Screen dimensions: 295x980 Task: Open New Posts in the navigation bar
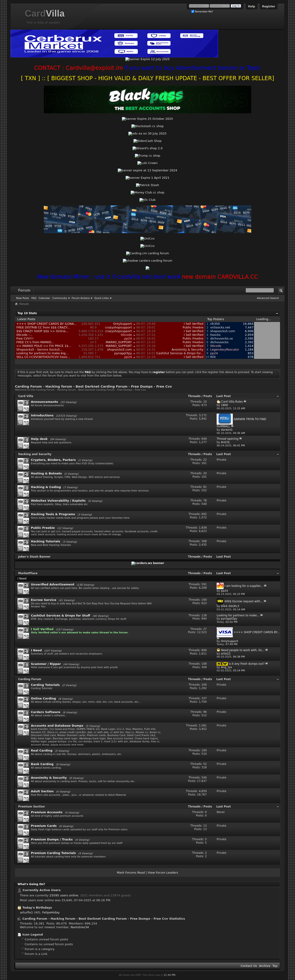point(22,298)
